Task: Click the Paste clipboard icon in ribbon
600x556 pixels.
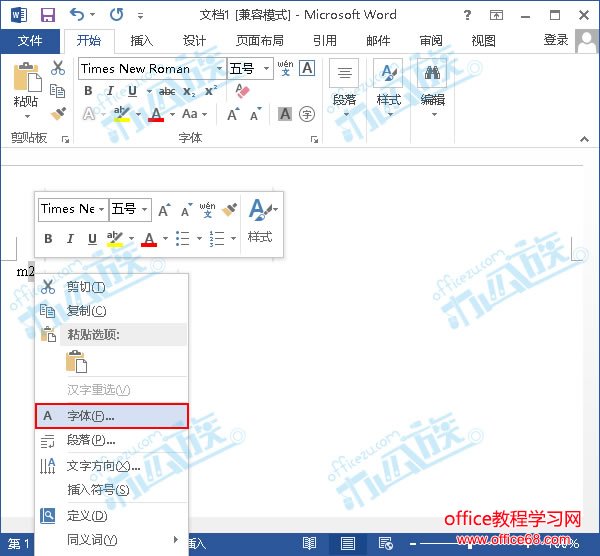Action: [x=27, y=77]
